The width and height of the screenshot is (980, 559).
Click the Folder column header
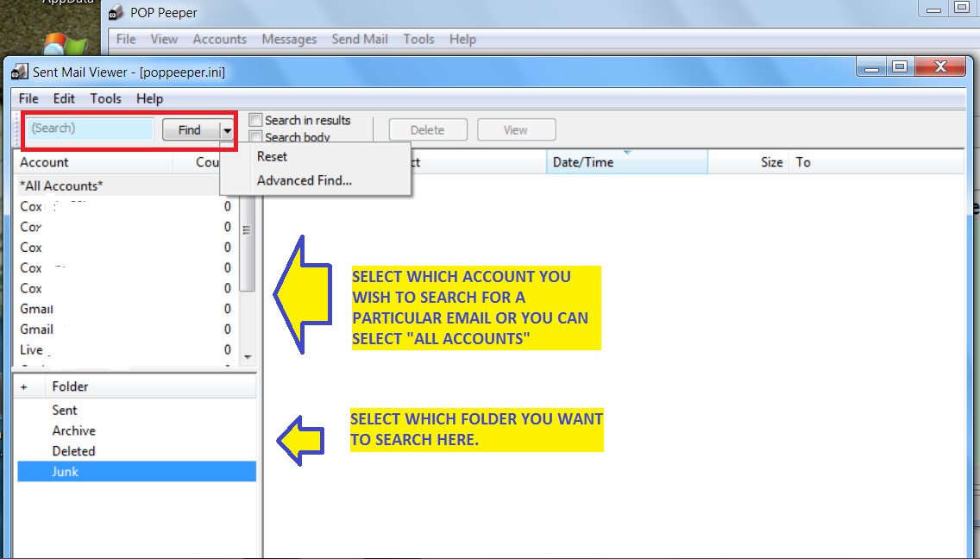pyautogui.click(x=151, y=386)
